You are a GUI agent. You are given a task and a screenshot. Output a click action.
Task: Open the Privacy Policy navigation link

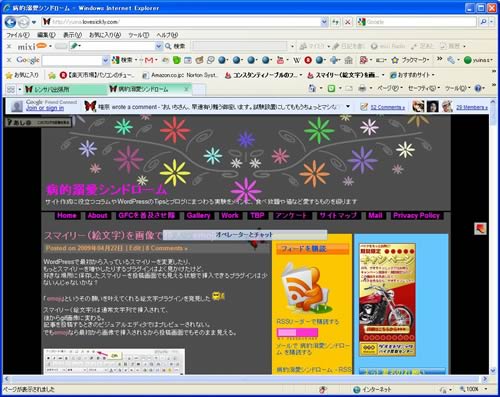tap(416, 215)
